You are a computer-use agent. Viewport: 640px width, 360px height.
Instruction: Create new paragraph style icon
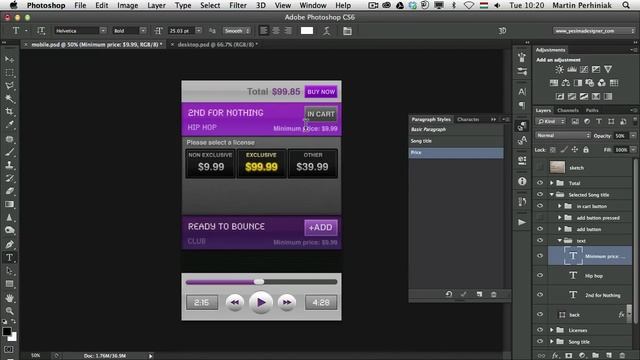tap(479, 294)
